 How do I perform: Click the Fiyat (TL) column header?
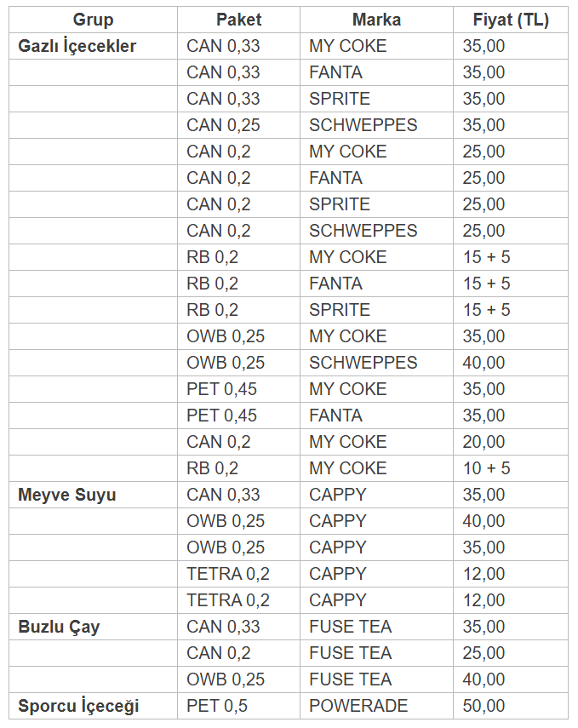pos(511,20)
